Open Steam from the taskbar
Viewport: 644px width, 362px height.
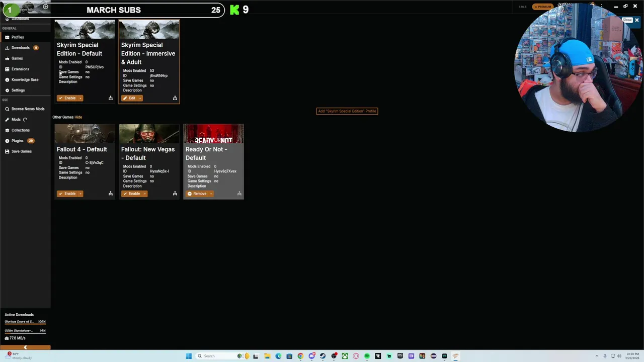coord(323,356)
